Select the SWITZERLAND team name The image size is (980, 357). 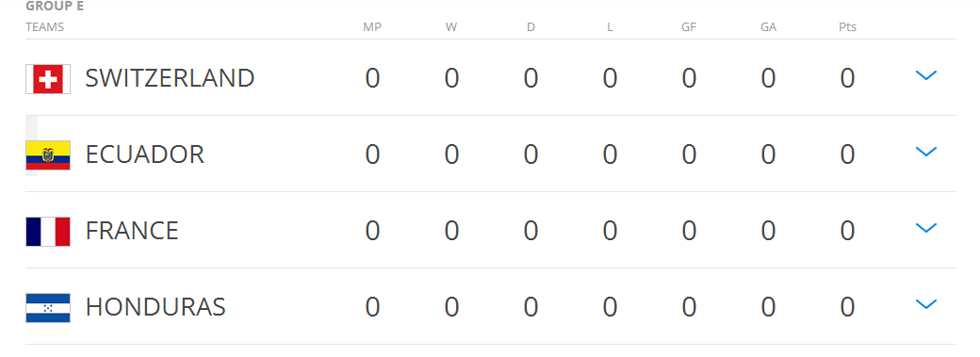[170, 78]
